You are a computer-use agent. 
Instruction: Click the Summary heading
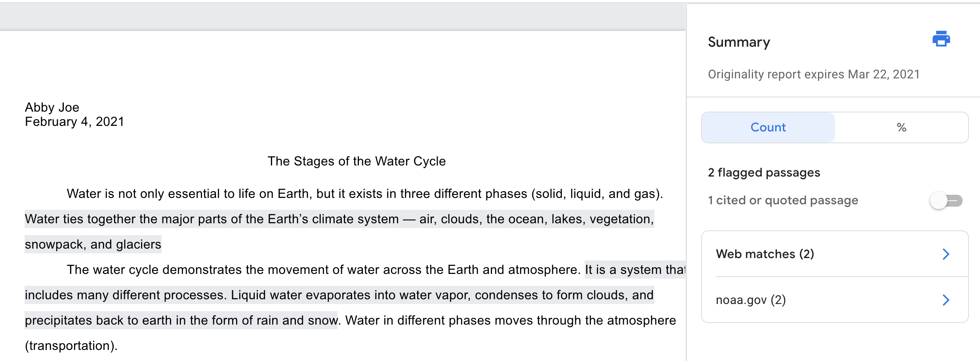pos(739,42)
